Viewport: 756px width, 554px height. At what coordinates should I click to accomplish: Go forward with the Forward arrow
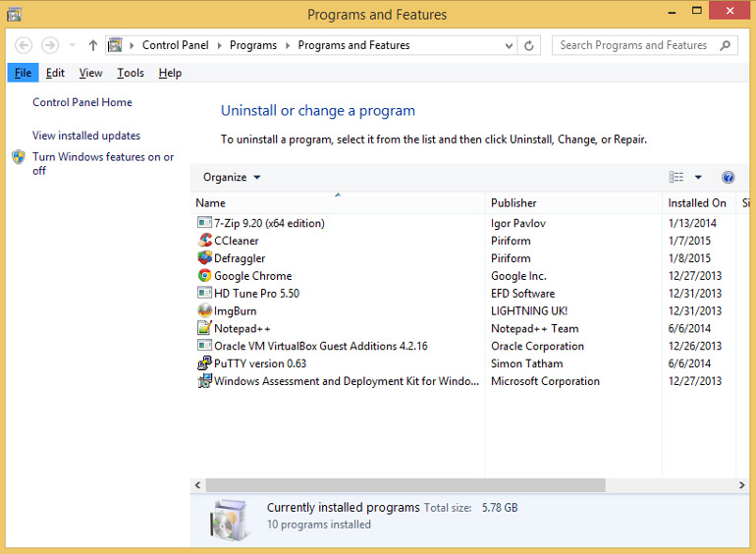(x=50, y=45)
